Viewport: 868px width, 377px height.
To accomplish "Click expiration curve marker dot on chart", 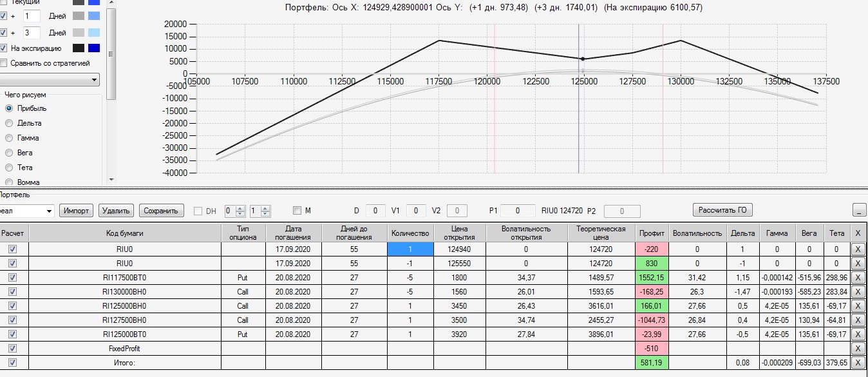I will point(583,59).
